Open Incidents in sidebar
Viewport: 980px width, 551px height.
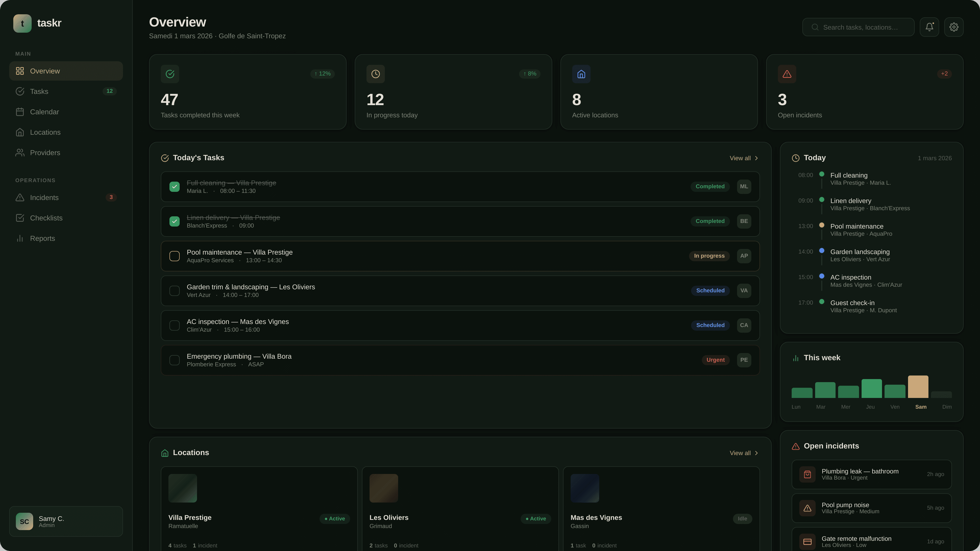click(44, 197)
